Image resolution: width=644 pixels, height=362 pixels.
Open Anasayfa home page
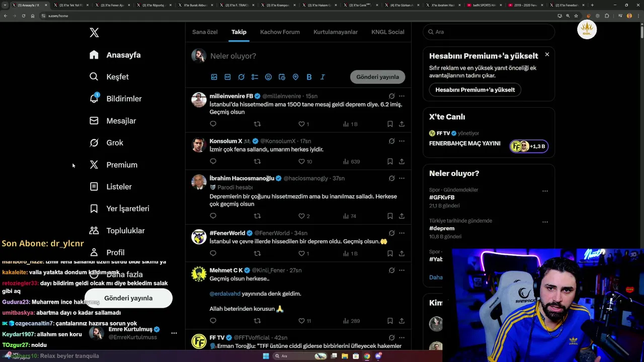115,55
